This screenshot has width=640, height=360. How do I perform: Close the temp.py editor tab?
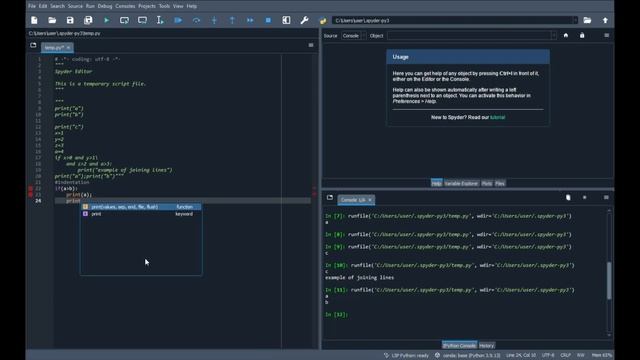click(69, 48)
